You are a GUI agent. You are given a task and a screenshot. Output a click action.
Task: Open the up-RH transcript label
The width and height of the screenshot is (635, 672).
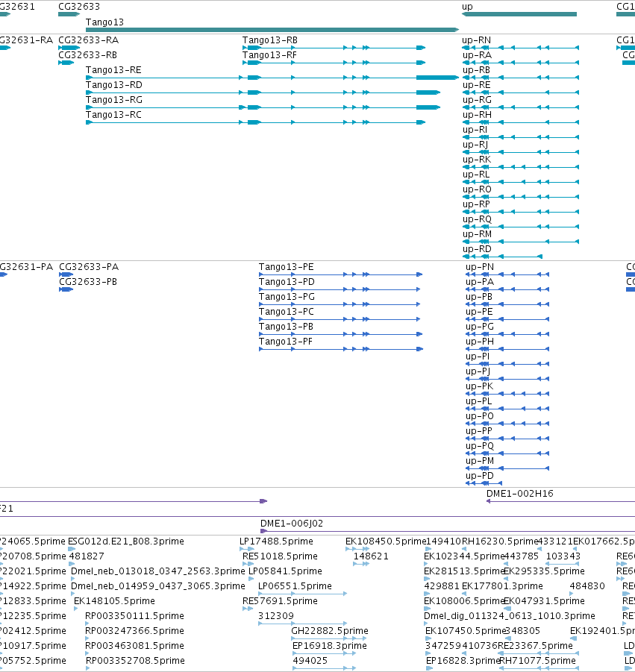click(x=477, y=115)
